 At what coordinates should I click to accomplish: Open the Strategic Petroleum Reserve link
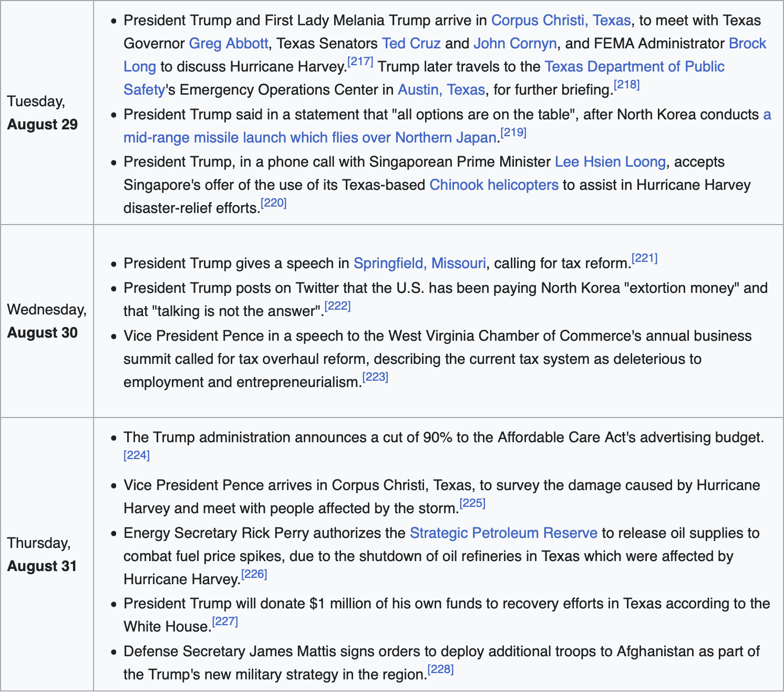click(503, 533)
